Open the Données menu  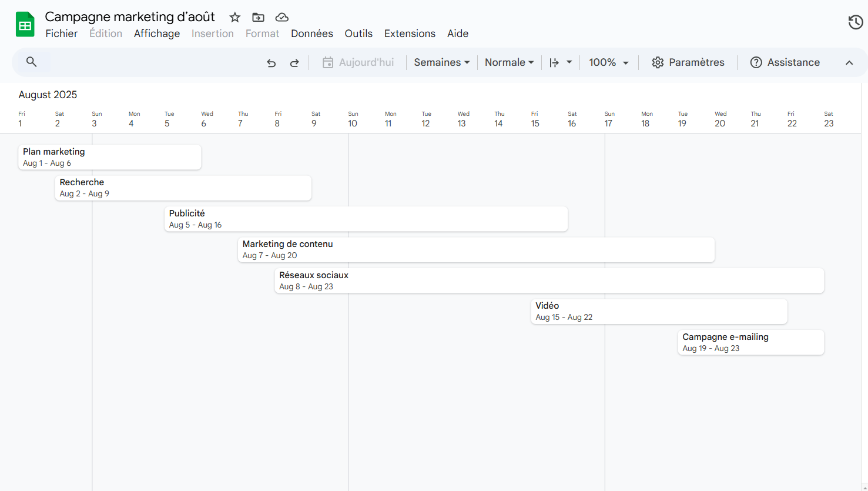(x=312, y=34)
